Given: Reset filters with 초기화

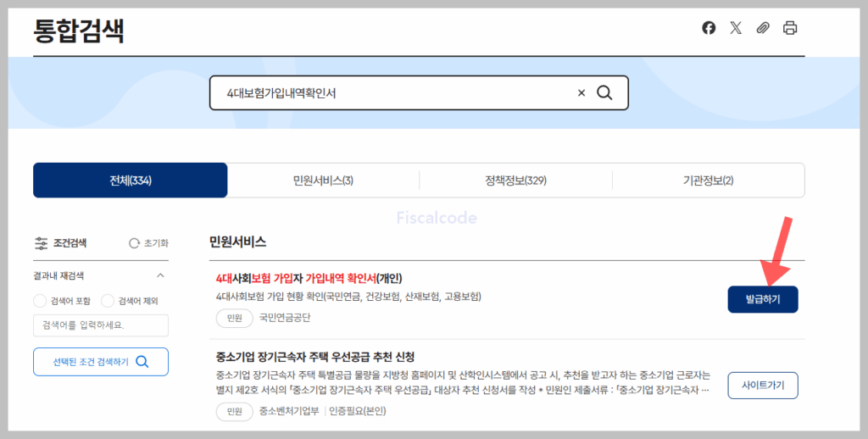Looking at the screenshot, I should pyautogui.click(x=148, y=243).
